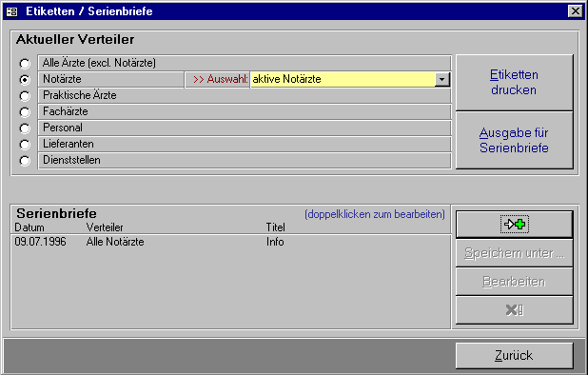Click the 'Dienststellen' label
The width and height of the screenshot is (588, 375).
coord(245,160)
